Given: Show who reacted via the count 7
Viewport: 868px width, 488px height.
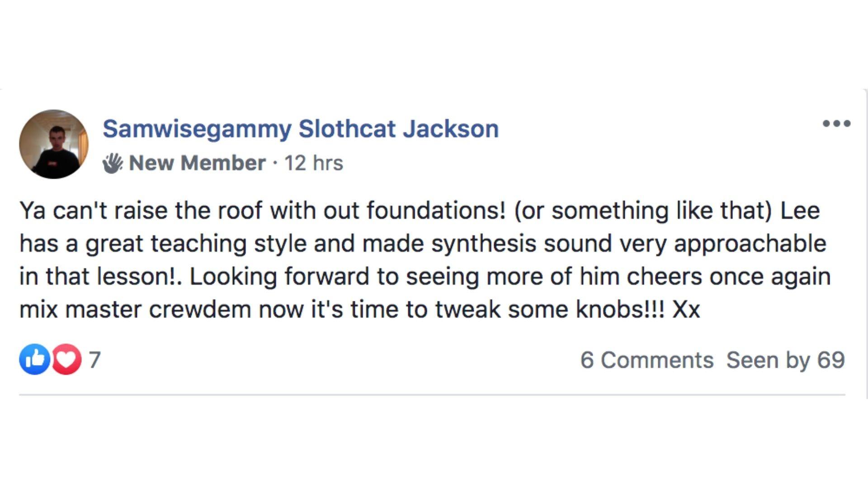Looking at the screenshot, I should (94, 360).
